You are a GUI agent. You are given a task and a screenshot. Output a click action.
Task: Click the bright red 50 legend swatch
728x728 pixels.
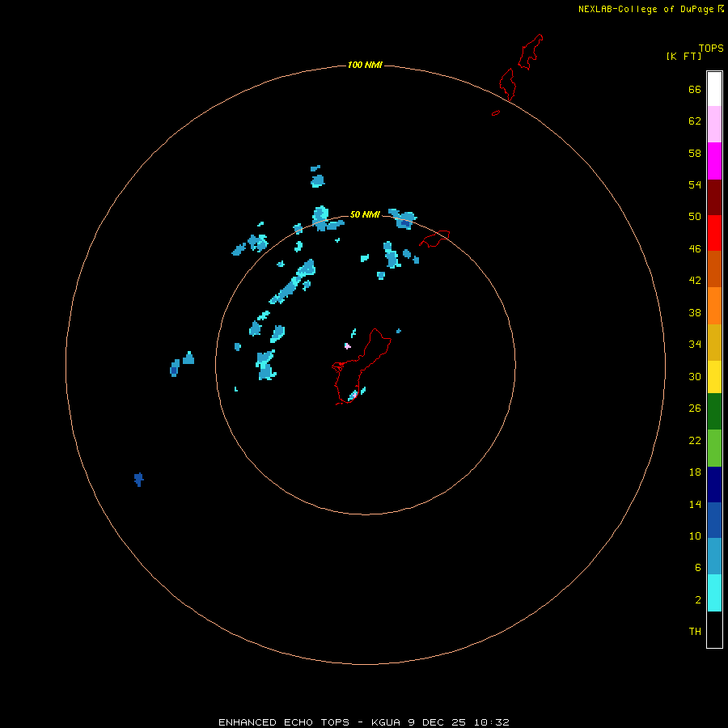(714, 233)
